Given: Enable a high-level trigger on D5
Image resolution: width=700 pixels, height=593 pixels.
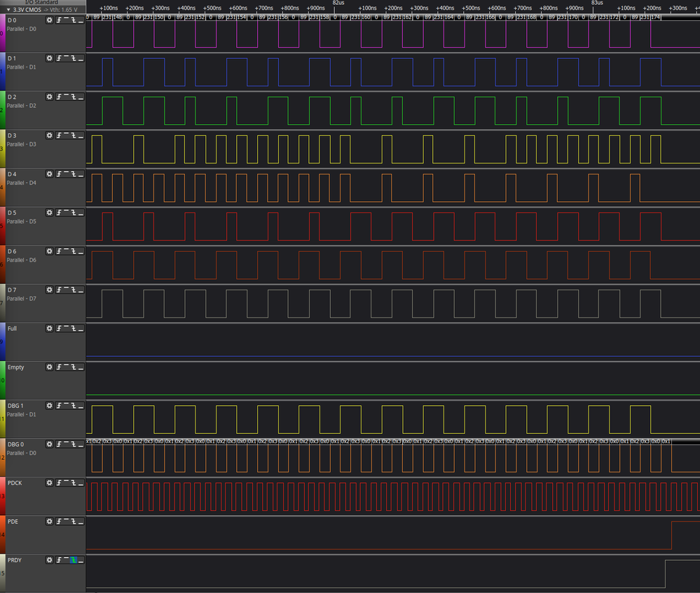Looking at the screenshot, I should [66, 213].
